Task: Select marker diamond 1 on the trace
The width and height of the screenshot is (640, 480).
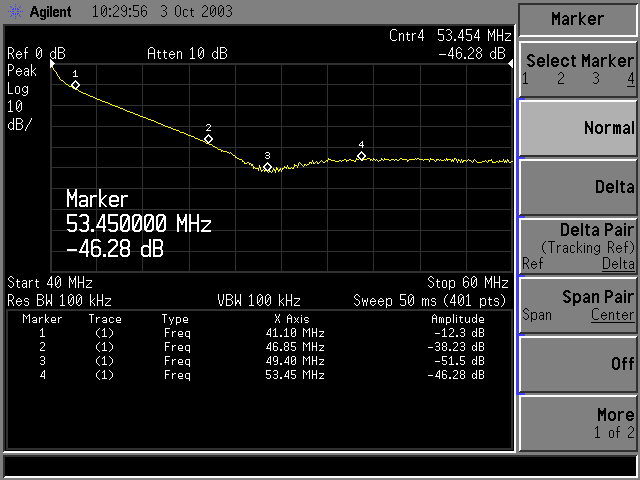Action: click(75, 85)
